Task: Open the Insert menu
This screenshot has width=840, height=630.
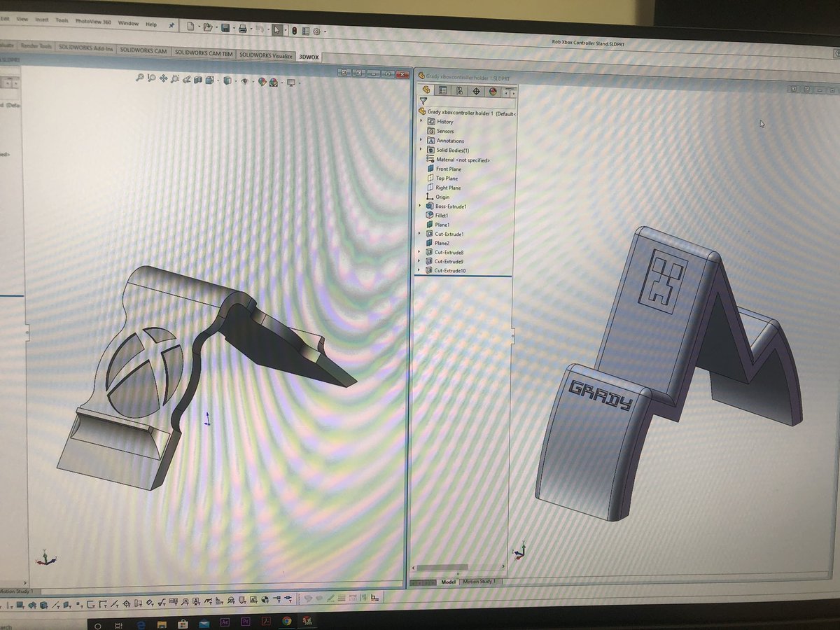Action: [42, 20]
